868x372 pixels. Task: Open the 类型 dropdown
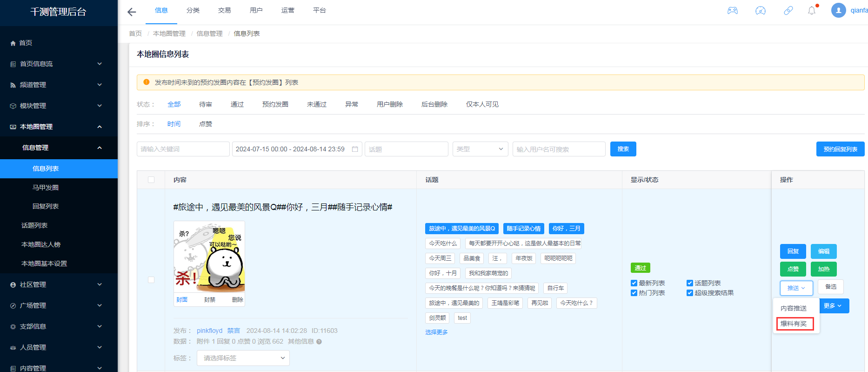(x=481, y=149)
